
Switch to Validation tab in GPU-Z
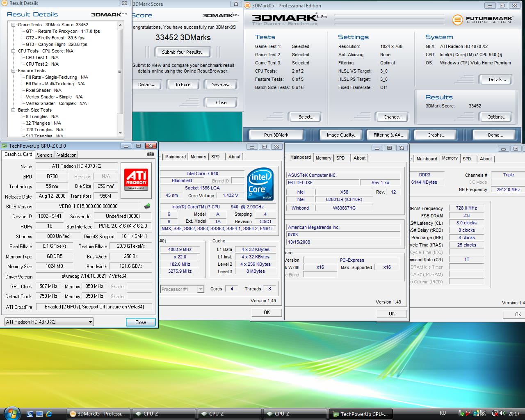point(67,155)
